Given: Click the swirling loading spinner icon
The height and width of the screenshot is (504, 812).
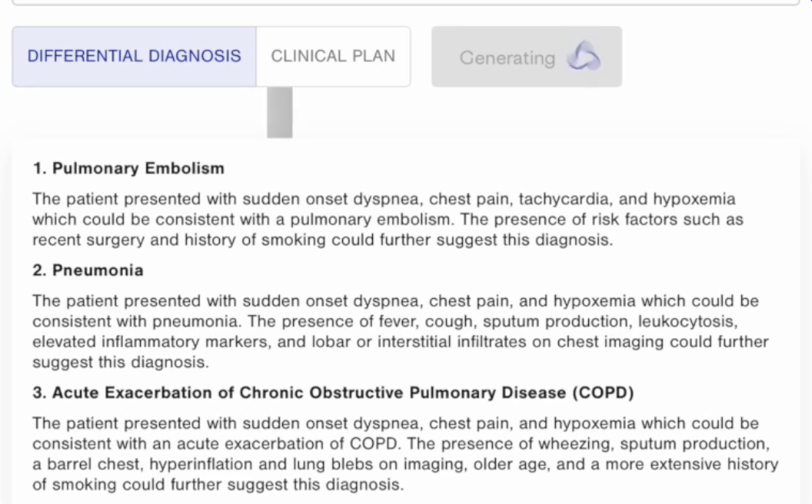Looking at the screenshot, I should click(584, 56).
